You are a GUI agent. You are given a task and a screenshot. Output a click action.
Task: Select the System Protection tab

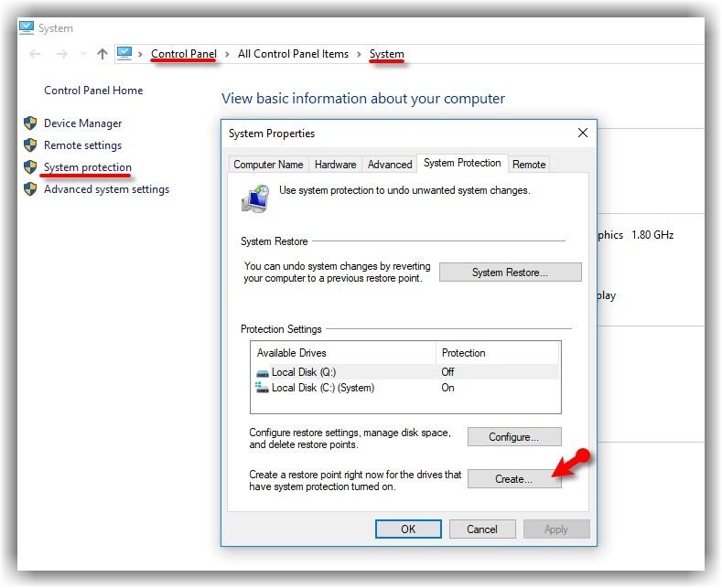pyautogui.click(x=462, y=164)
